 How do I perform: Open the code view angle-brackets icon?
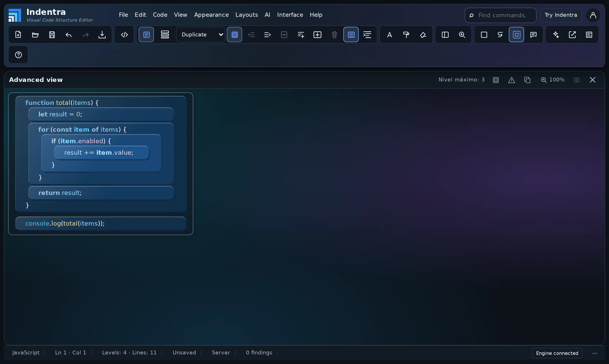[x=124, y=34]
